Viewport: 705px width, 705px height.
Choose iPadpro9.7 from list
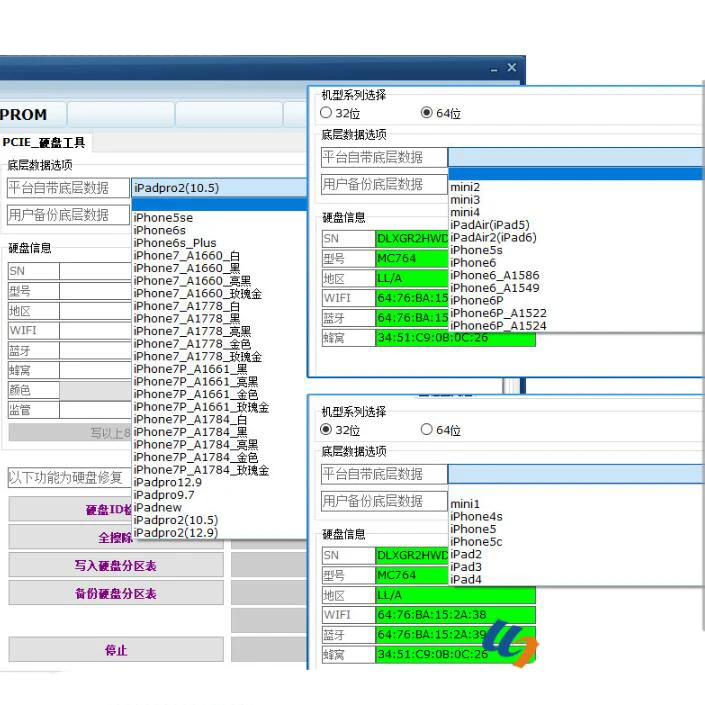164,495
